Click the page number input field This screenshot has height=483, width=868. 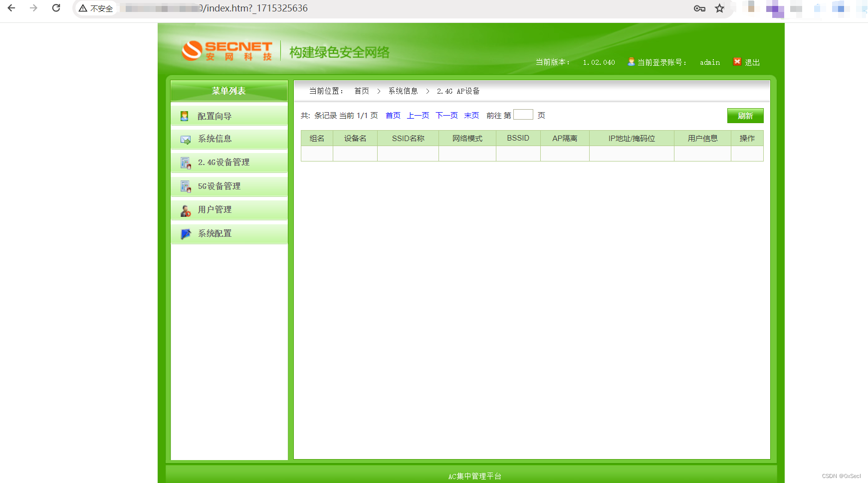[x=523, y=115]
